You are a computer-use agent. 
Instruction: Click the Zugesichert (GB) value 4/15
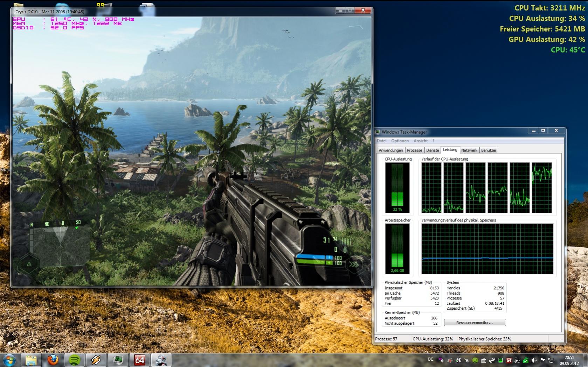coord(498,308)
